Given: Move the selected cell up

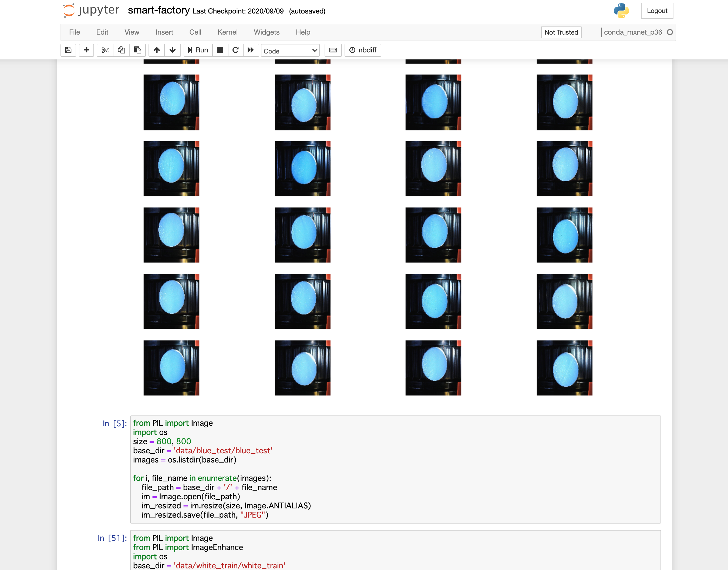Looking at the screenshot, I should pos(157,50).
